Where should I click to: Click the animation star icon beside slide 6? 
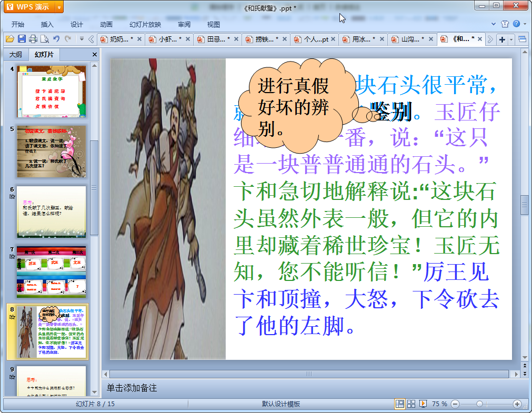(x=12, y=196)
